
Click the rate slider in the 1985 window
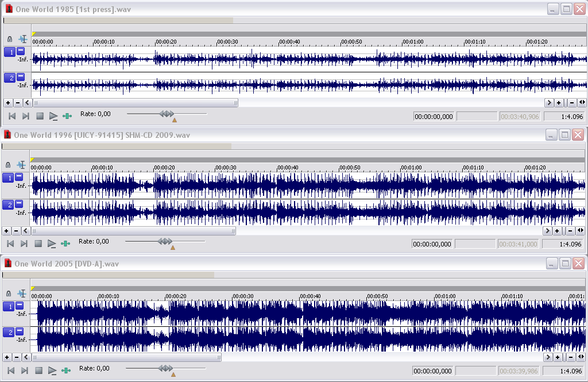click(167, 114)
